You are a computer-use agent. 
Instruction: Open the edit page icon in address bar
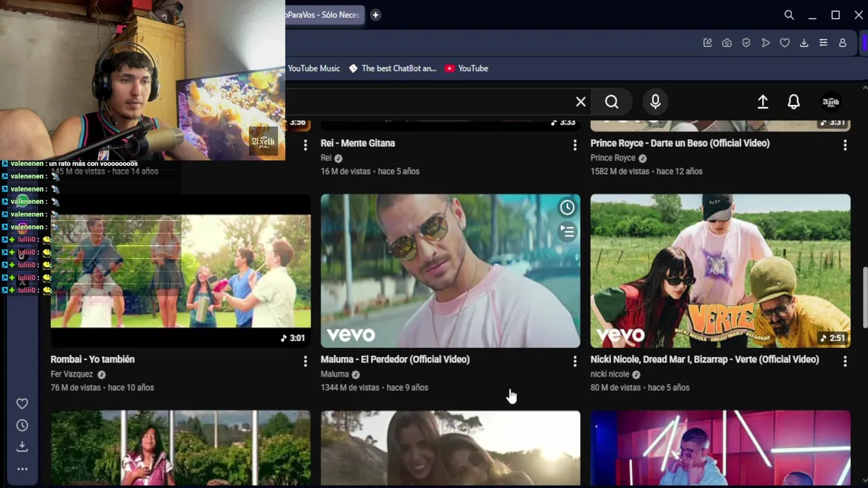[707, 43]
